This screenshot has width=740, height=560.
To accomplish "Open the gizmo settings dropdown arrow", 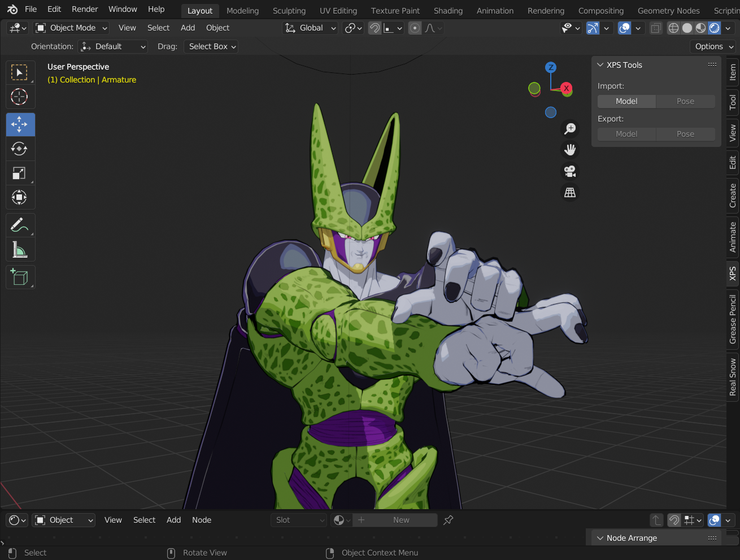I will click(x=606, y=28).
